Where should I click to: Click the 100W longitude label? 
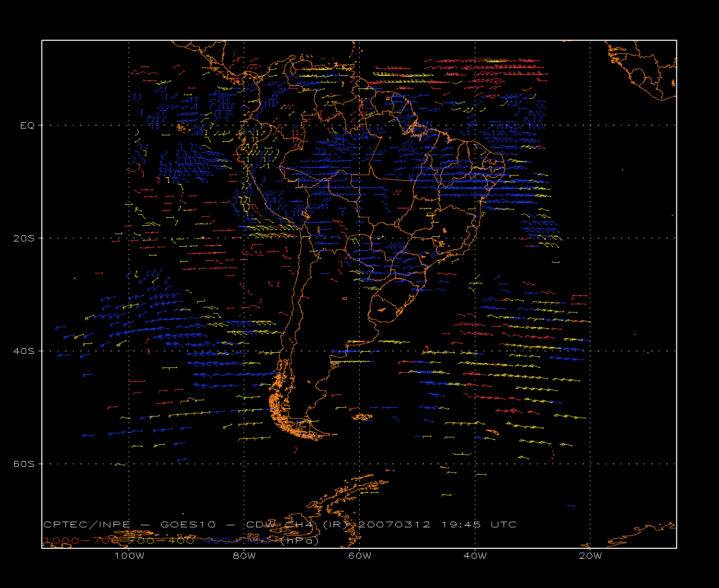[x=129, y=556]
